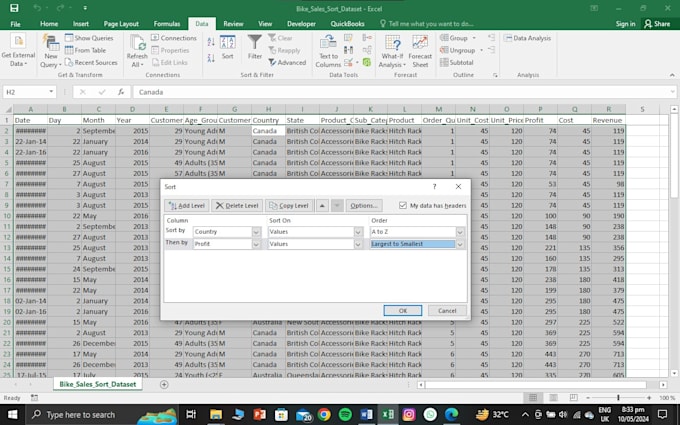Image resolution: width=680 pixels, height=425 pixels.
Task: Click Reapply filter in ribbon
Action: (x=284, y=50)
